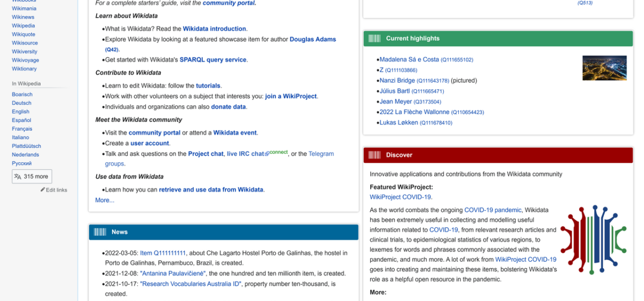Click the barcode icon in News header
Viewport: 644px width, 301px height.
point(100,232)
